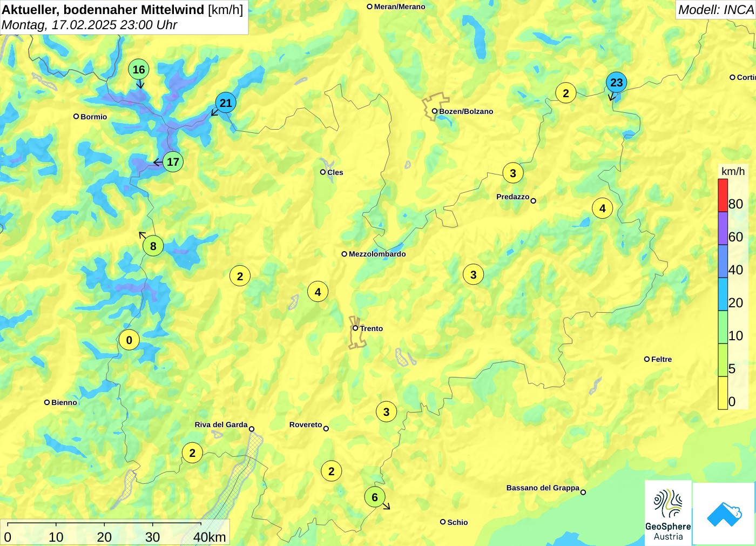Select the station marker showing 8
Viewport: 756px width, 546px height.
point(153,246)
